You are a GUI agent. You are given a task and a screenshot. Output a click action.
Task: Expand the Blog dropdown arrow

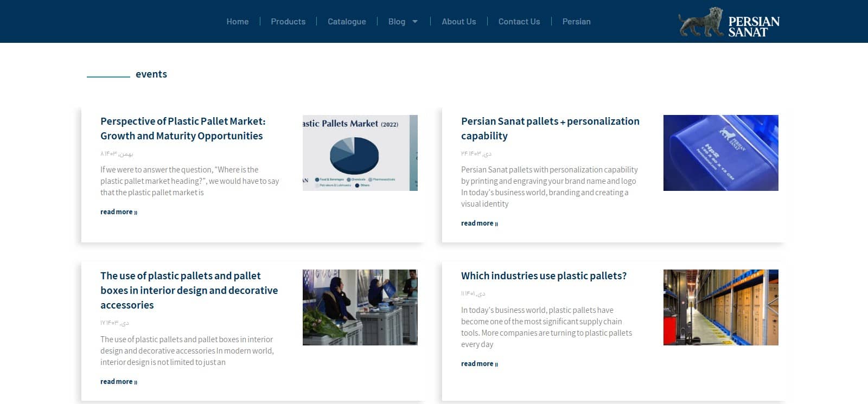[x=415, y=22]
